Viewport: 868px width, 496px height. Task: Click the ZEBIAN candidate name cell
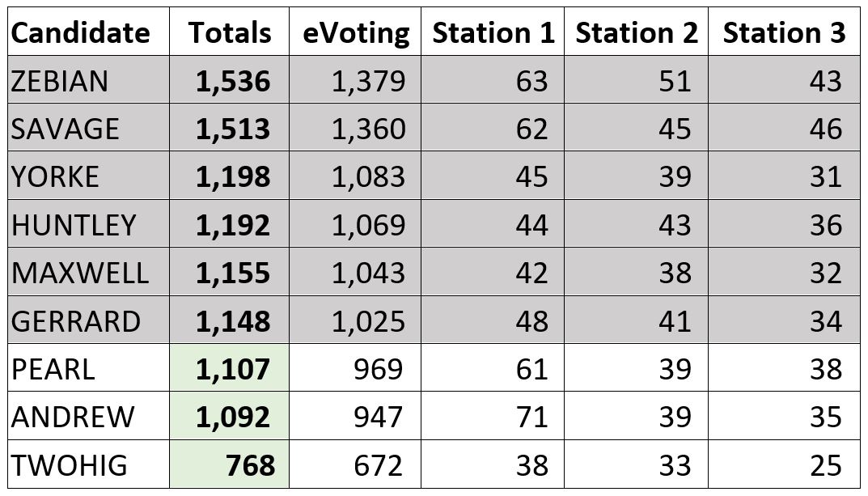(88, 80)
